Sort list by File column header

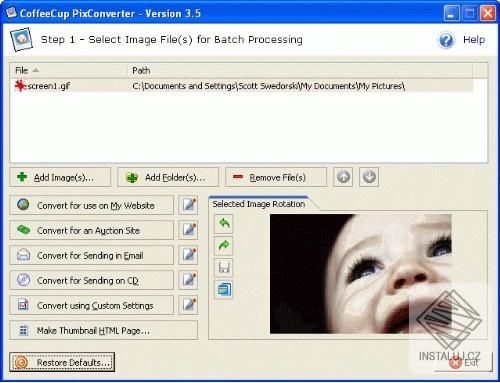[x=69, y=70]
